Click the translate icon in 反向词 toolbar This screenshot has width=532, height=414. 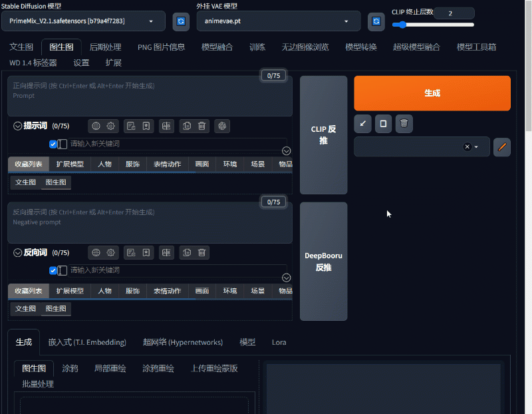pos(166,253)
